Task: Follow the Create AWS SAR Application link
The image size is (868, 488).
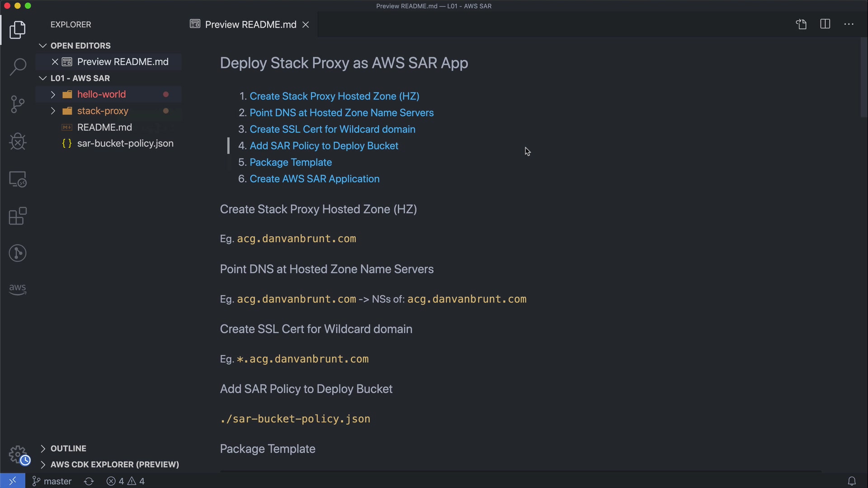Action: (x=314, y=179)
